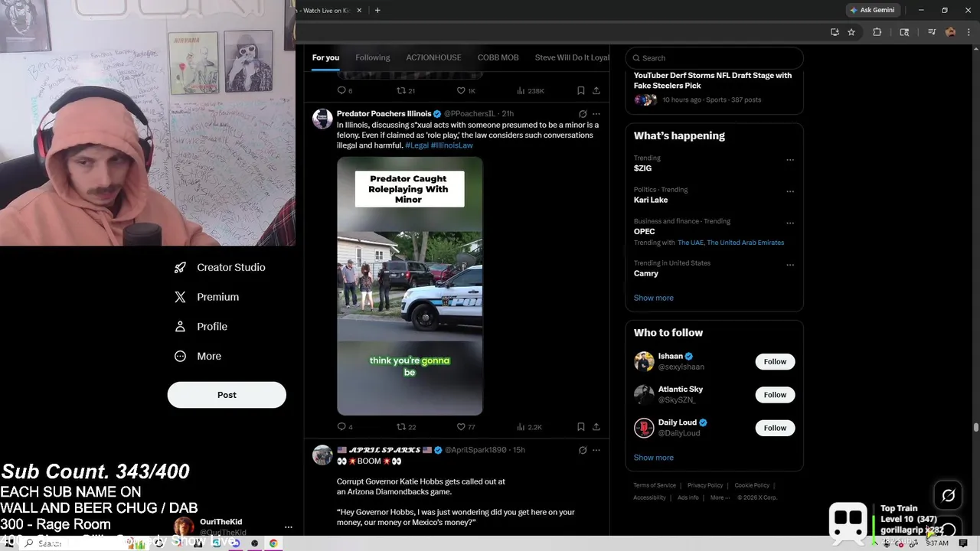
Task: Open Chrome Extensions puzzle icon
Action: point(877,32)
